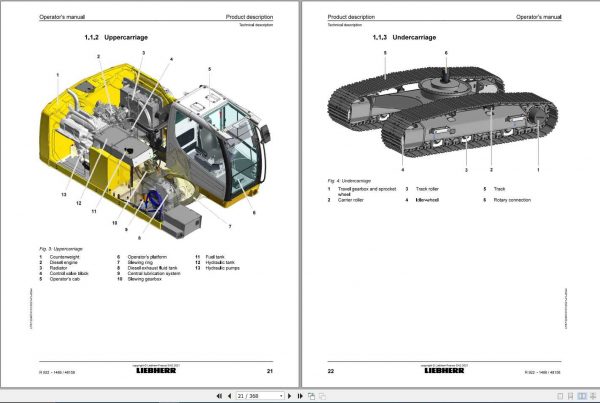Click the 'Slewing gearbox' legend entry
The height and width of the screenshot is (403, 600).
(x=145, y=279)
